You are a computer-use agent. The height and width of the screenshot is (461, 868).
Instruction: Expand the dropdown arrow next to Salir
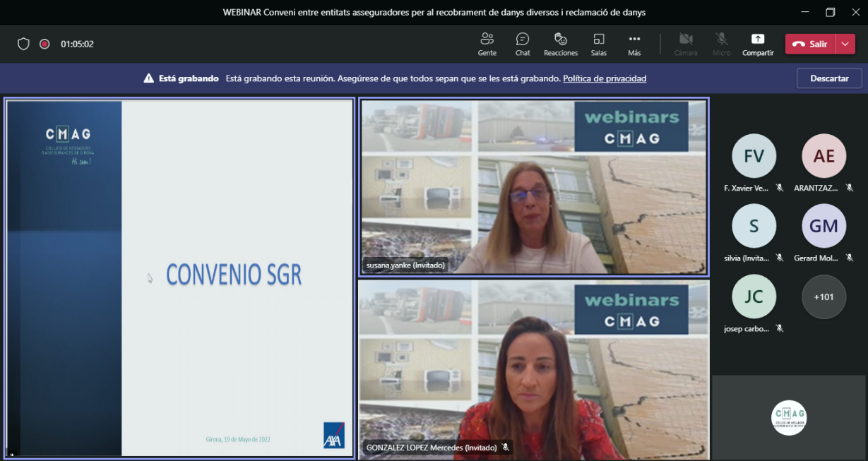[845, 44]
